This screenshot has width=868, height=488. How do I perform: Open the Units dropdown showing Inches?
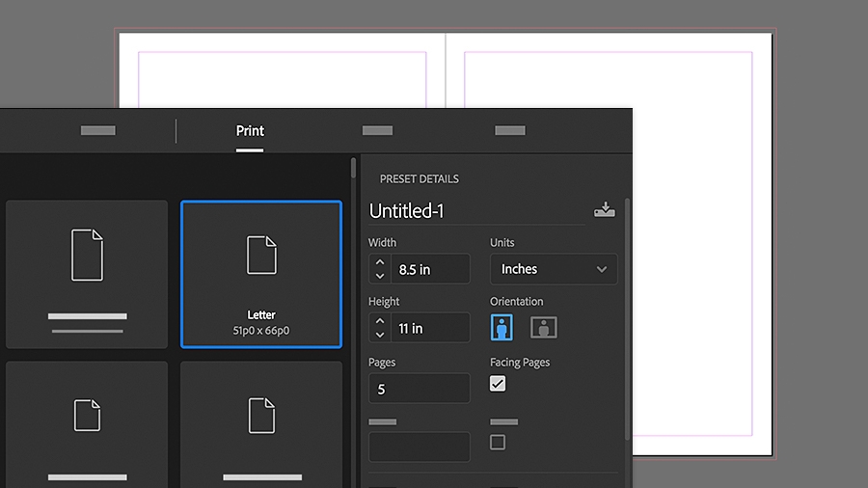(x=554, y=269)
